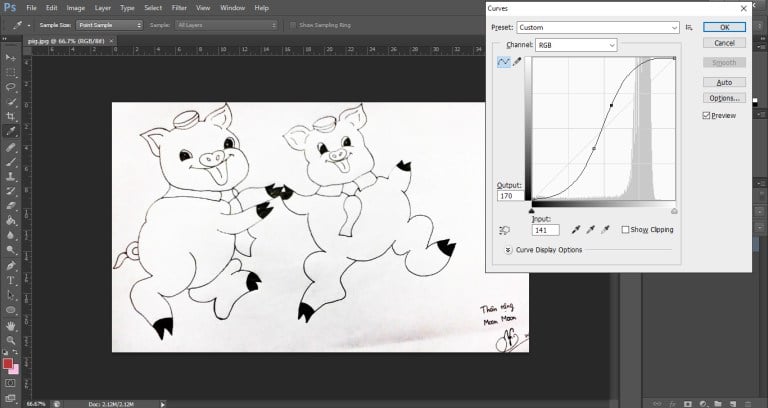Click the red foreground color swatch
This screenshot has width=768, height=408.
[x=7, y=363]
